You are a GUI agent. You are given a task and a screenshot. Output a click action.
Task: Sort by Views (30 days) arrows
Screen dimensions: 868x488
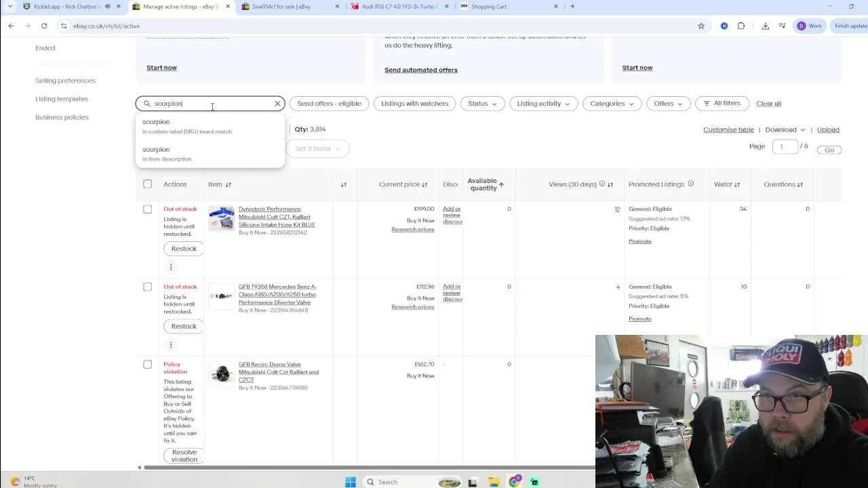coord(610,184)
